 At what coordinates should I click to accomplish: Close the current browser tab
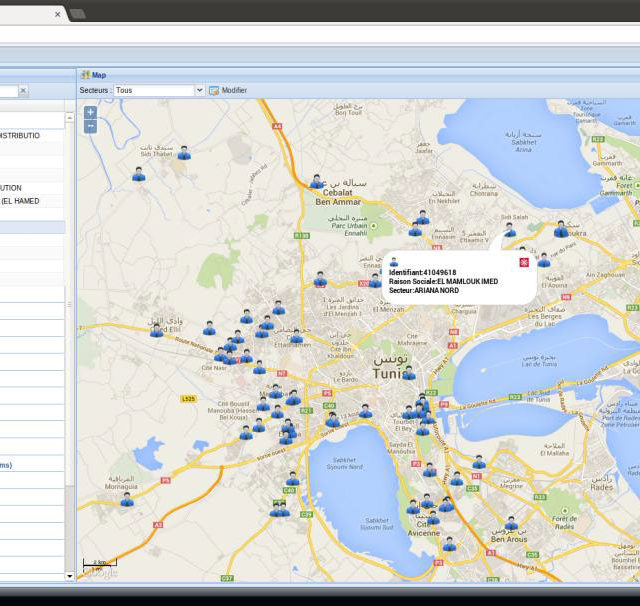point(57,14)
